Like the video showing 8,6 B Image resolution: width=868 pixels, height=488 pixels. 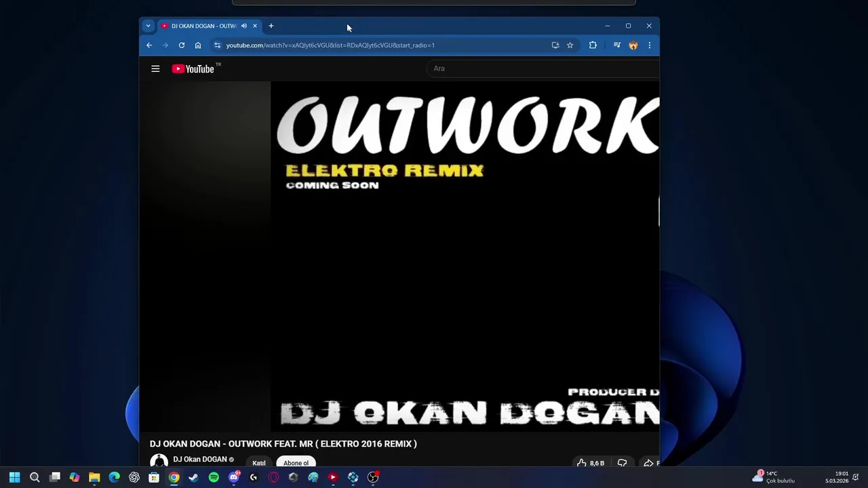pyautogui.click(x=590, y=463)
